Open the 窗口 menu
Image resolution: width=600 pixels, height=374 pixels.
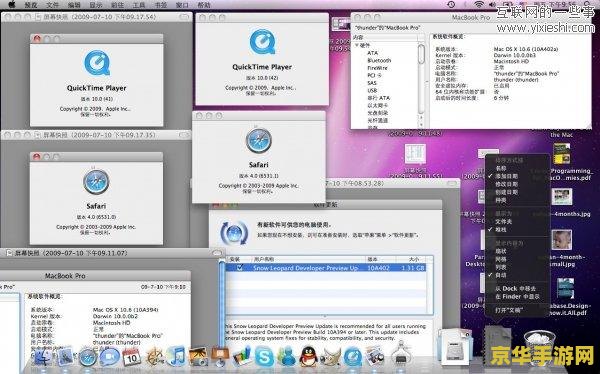click(x=182, y=5)
